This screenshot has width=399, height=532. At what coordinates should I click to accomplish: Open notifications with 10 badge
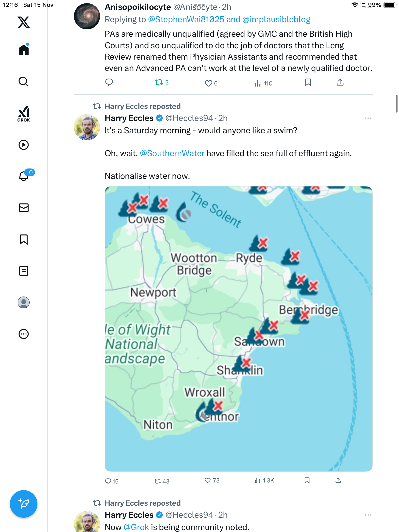[24, 176]
